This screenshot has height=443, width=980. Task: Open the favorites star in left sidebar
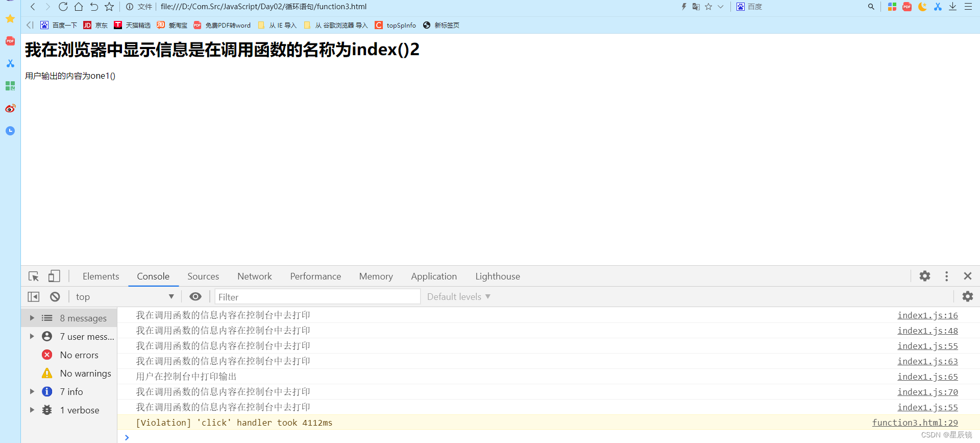tap(10, 19)
